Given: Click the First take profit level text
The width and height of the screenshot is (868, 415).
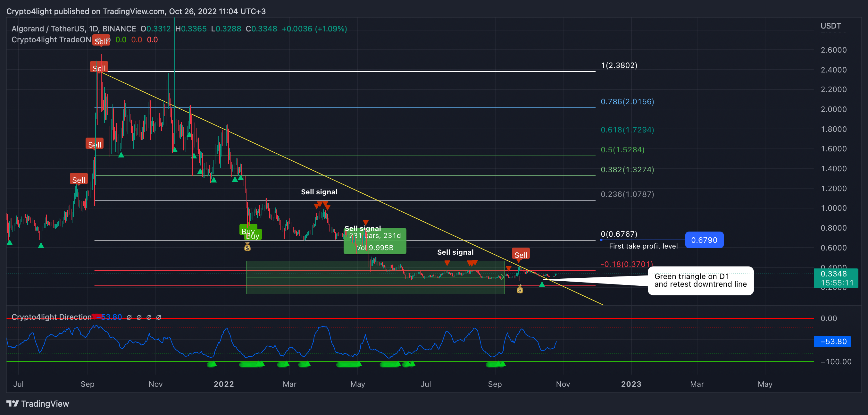Looking at the screenshot, I should pyautogui.click(x=643, y=246).
